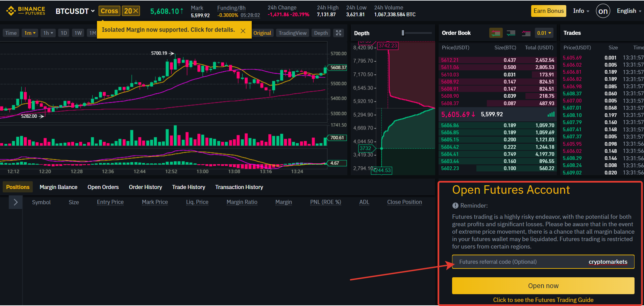Open the Transaction History tab
Image resolution: width=644 pixels, height=306 pixels.
[x=239, y=187]
